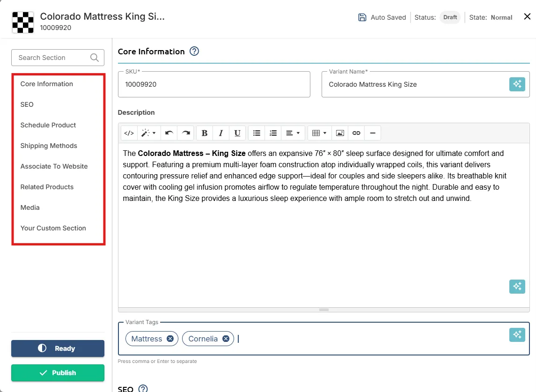This screenshot has width=536, height=392.
Task: Close the product editor panel
Action: click(x=527, y=16)
